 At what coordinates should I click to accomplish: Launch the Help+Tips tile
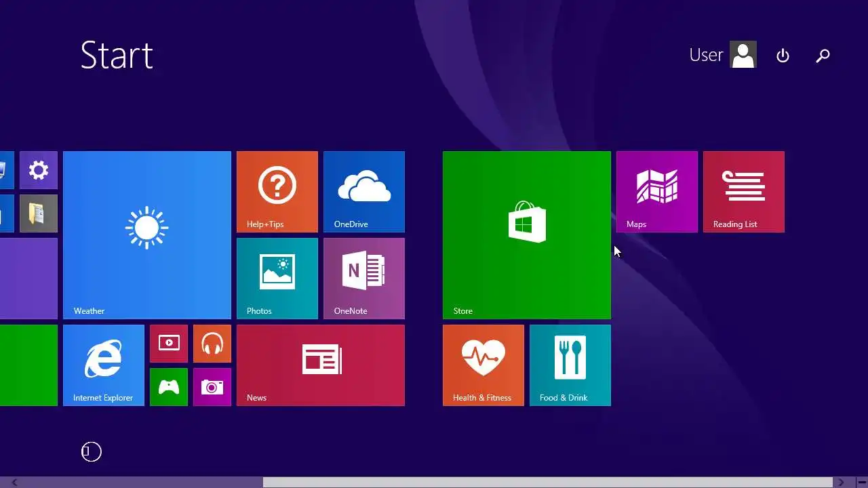point(277,192)
